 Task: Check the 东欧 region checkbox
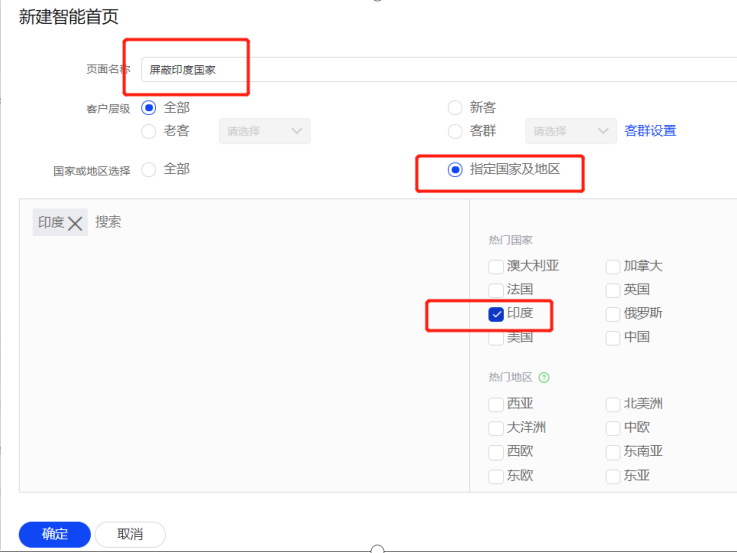[x=496, y=476]
